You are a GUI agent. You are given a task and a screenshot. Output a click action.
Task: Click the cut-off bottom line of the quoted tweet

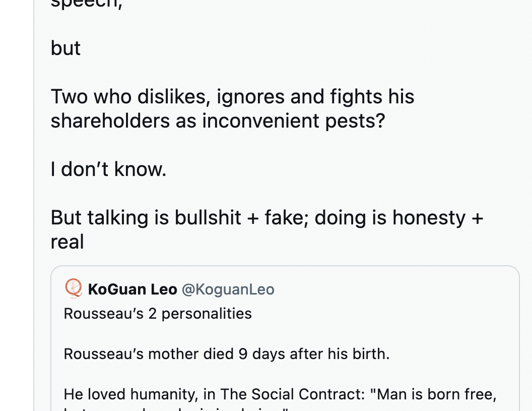(x=176, y=409)
